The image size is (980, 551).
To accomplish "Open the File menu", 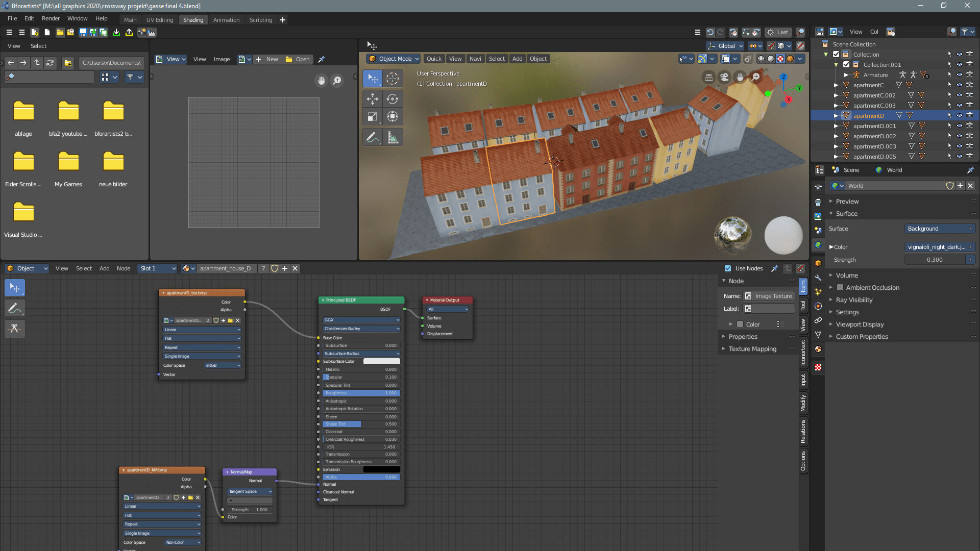I will (x=12, y=18).
